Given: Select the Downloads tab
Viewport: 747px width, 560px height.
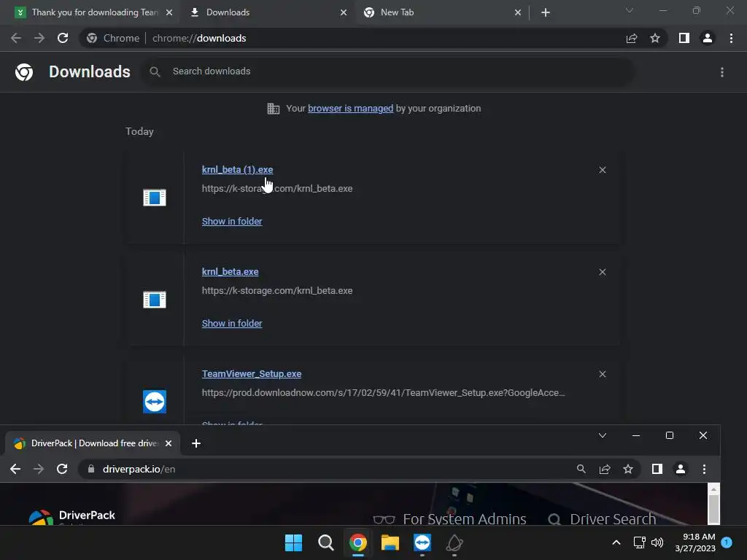Looking at the screenshot, I should (268, 12).
